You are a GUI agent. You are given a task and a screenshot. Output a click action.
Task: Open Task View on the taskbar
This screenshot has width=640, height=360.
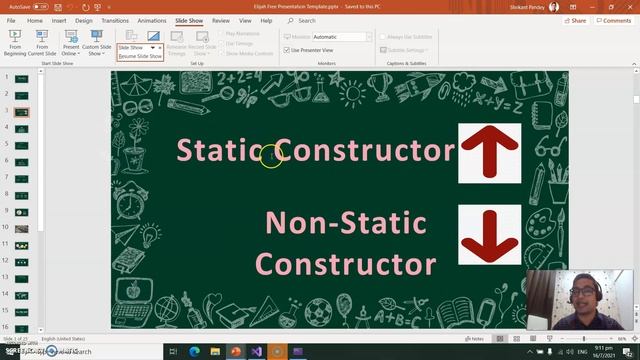click(173, 351)
